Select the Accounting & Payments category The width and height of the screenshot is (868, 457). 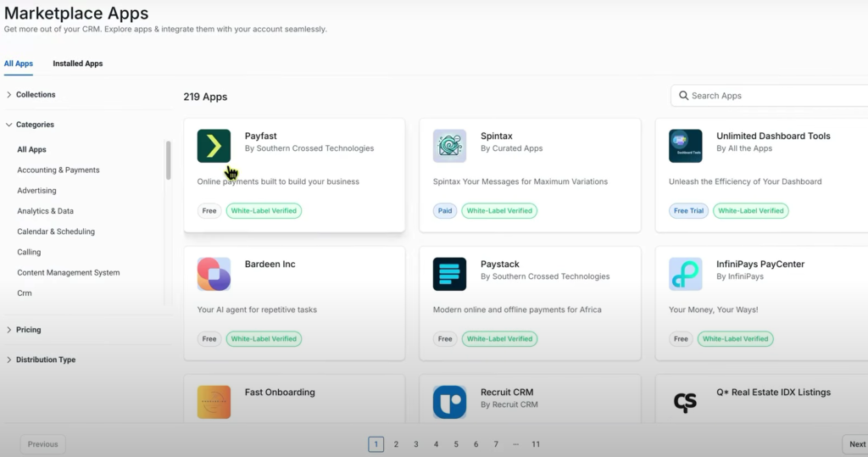tap(58, 170)
